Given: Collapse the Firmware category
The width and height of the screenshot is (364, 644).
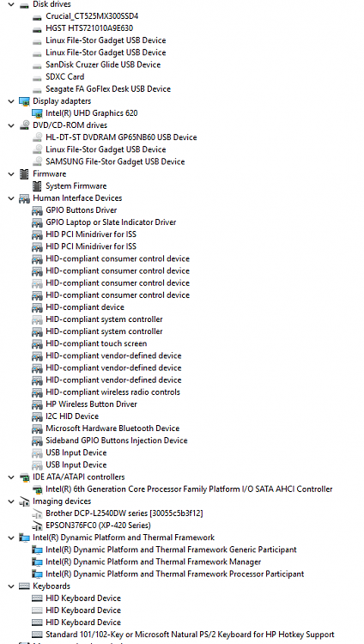Looking at the screenshot, I should (11, 173).
